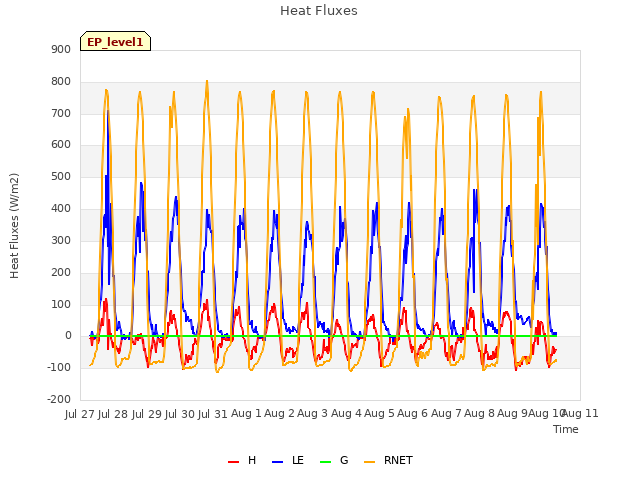
Task: Click the LE spike above 700 on Jul 27
Action: pos(108,111)
